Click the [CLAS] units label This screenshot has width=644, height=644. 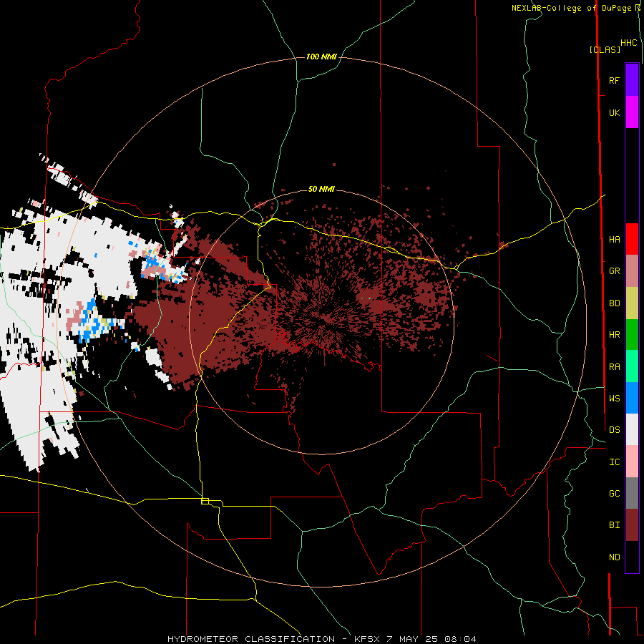[x=605, y=50]
